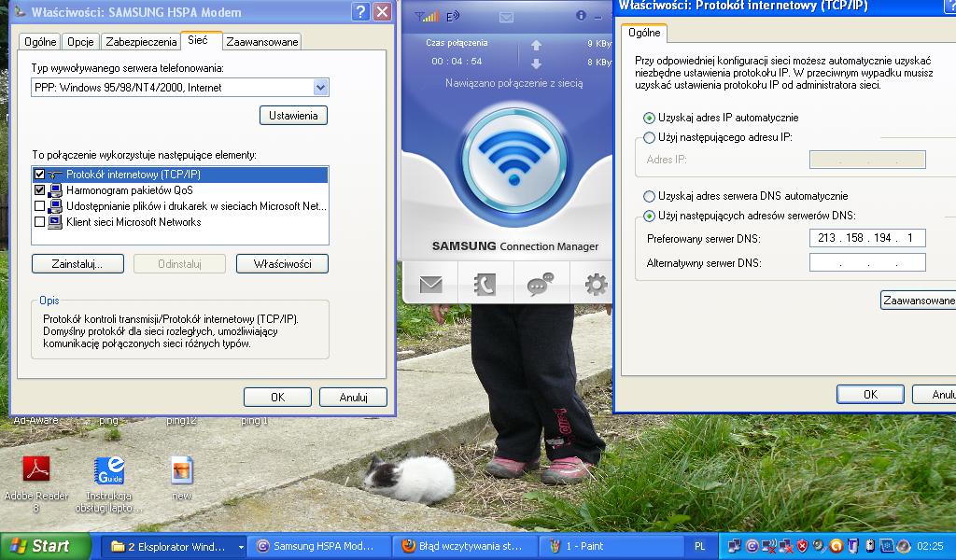Viewport: 956px width, 560px height.
Task: Click the disconnected wireless network tray icon
Action: tap(769, 546)
